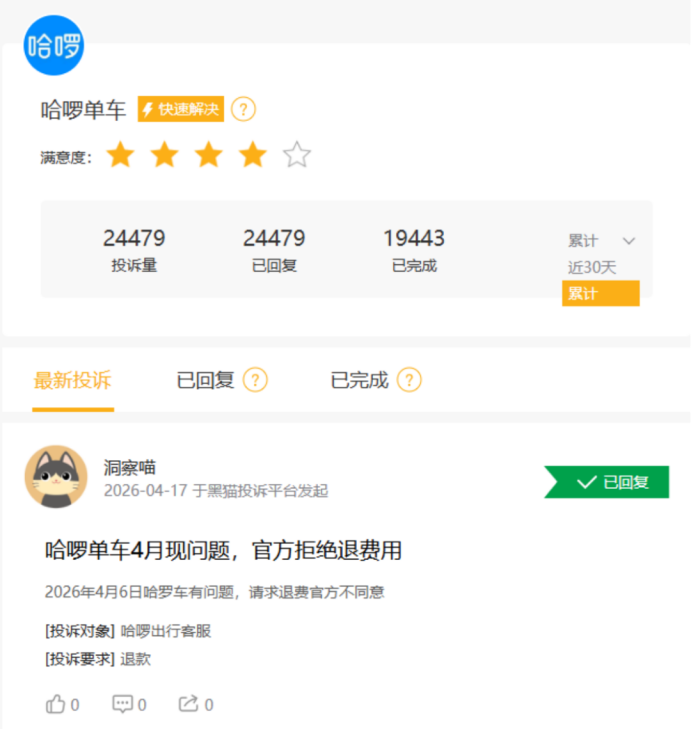Open the 累计 period selector
692x729 pixels.
click(601, 241)
